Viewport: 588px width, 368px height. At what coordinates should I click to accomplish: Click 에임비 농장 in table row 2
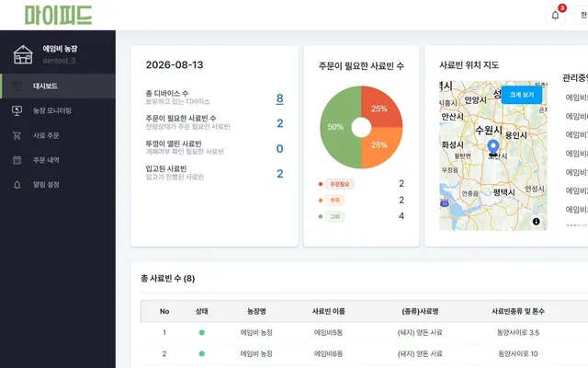[256, 353]
